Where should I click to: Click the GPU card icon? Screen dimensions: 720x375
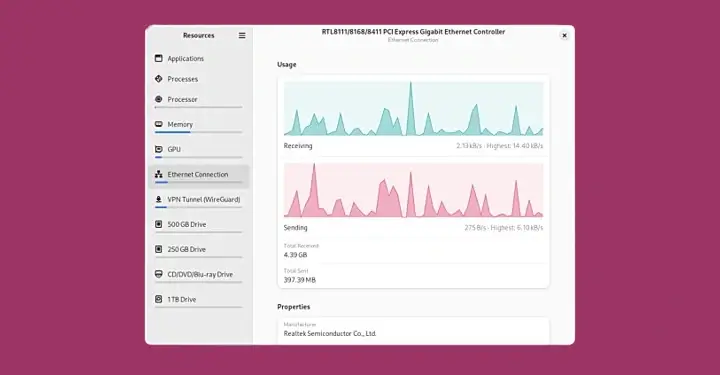(x=159, y=149)
